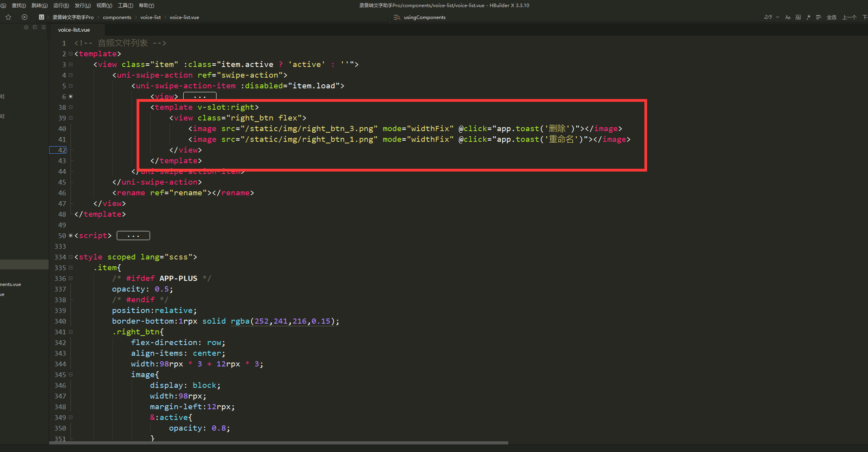Toggle whole-word match search option
The image size is (868, 452).
(798, 17)
